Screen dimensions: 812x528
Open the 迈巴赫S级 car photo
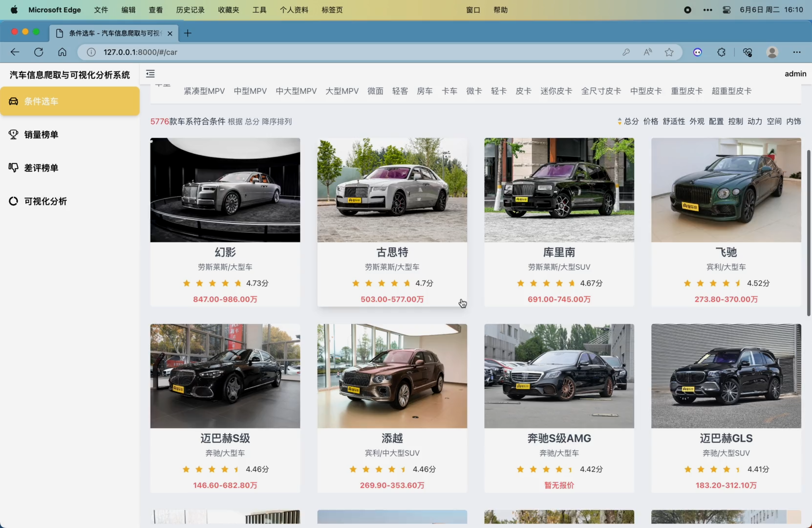[225, 376]
